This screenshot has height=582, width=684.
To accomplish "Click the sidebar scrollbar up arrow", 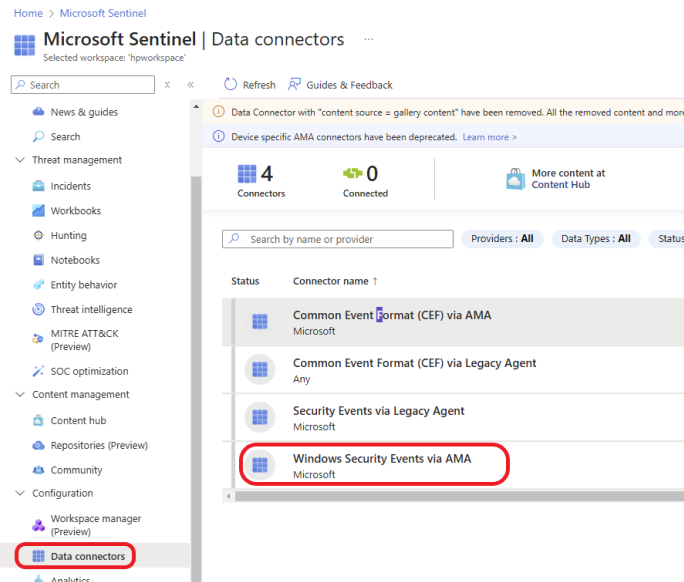I will (196, 106).
